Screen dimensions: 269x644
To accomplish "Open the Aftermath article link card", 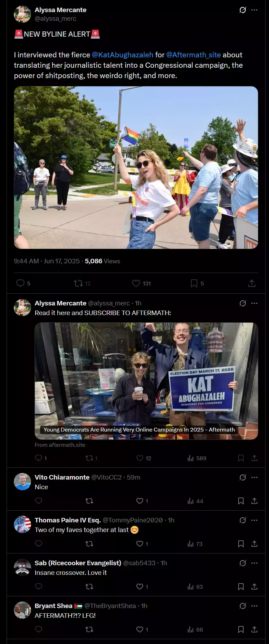I will [146, 381].
